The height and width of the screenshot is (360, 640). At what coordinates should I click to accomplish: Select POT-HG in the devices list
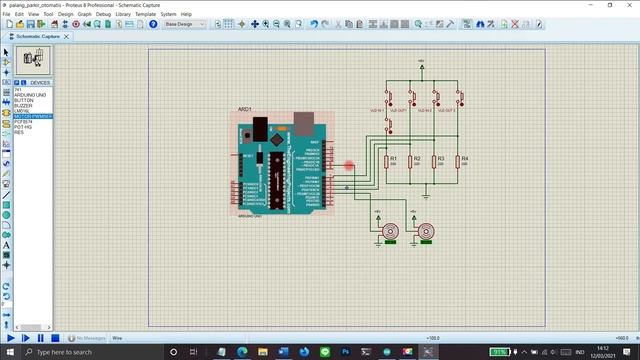click(23, 127)
